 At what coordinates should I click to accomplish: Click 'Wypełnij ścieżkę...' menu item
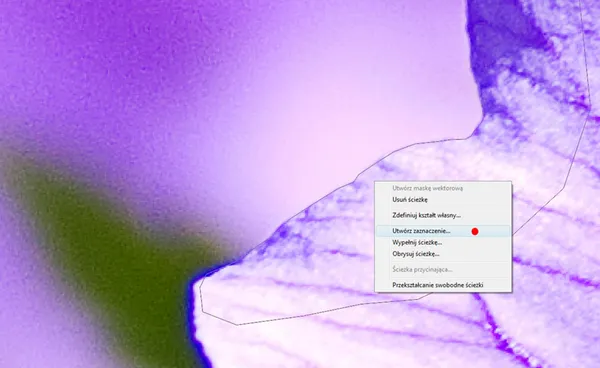click(x=443, y=243)
